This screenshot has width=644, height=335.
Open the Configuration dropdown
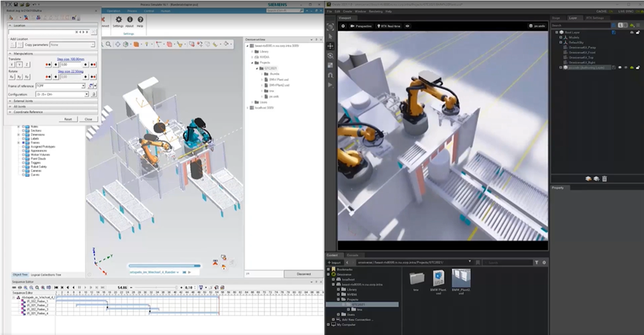62,94
